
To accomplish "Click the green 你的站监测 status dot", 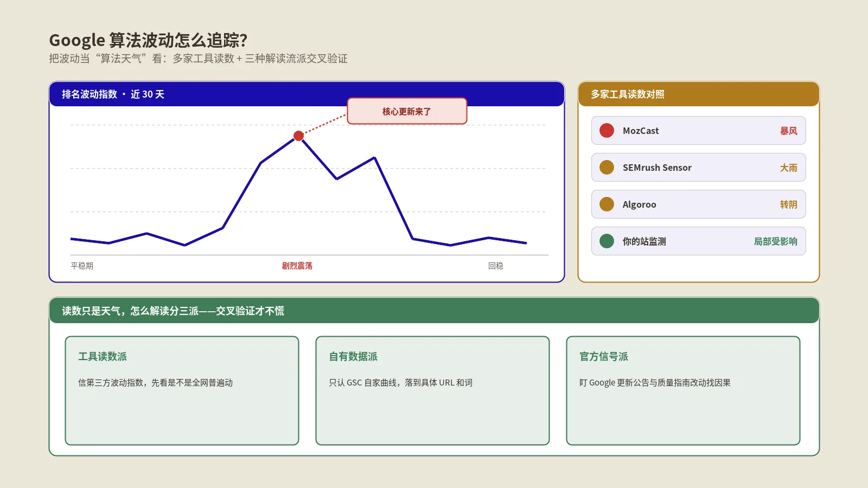I will (607, 241).
